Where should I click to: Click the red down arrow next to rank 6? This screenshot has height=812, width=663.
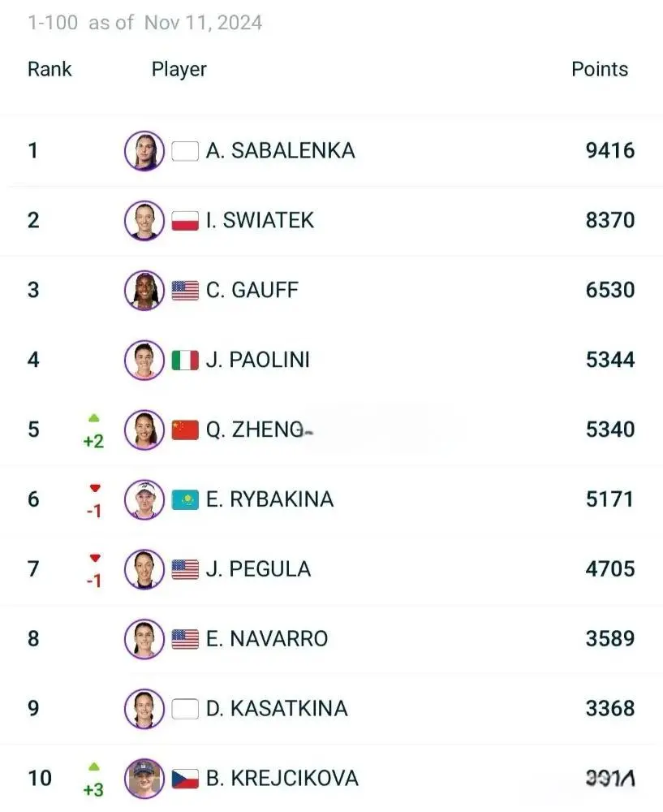tap(95, 488)
